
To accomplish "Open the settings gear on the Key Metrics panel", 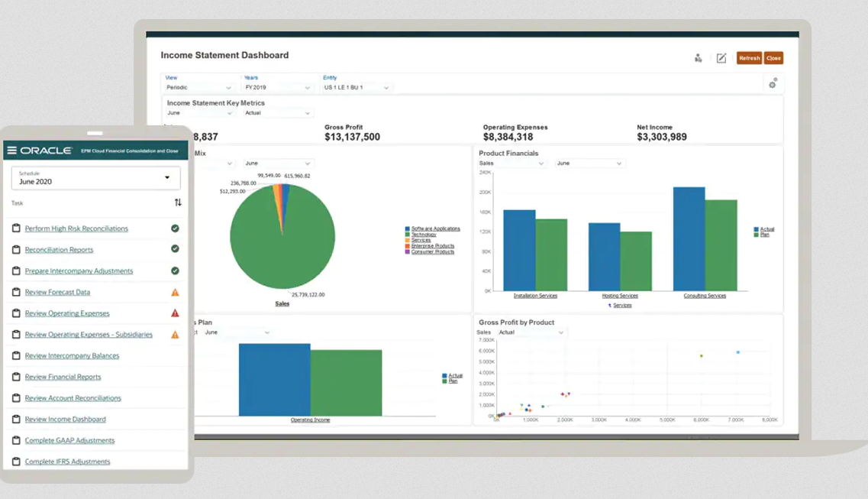I will pos(773,84).
